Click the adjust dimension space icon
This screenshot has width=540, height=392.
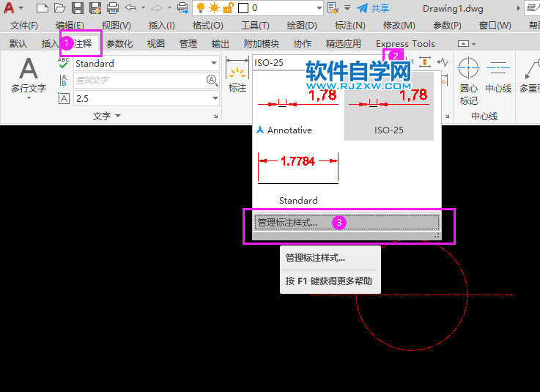425,62
